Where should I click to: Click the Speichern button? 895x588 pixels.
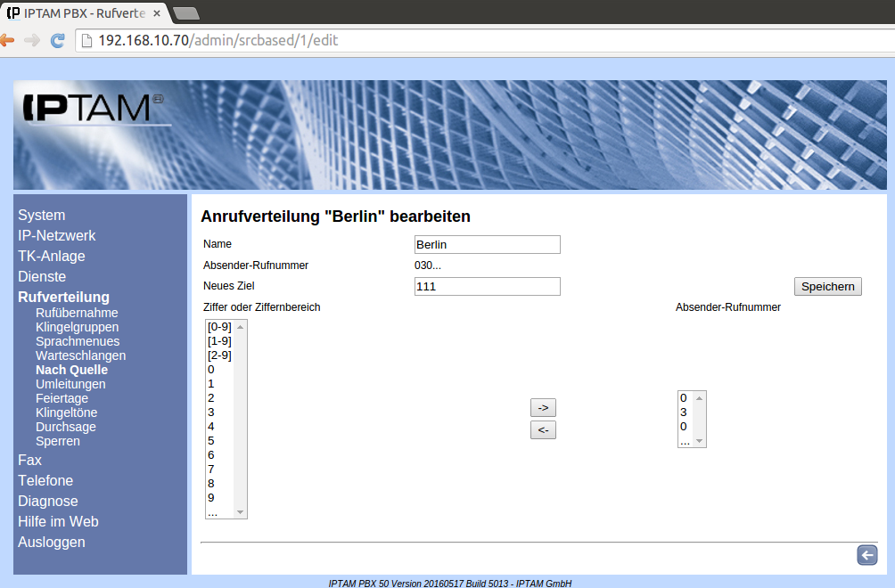pos(827,286)
